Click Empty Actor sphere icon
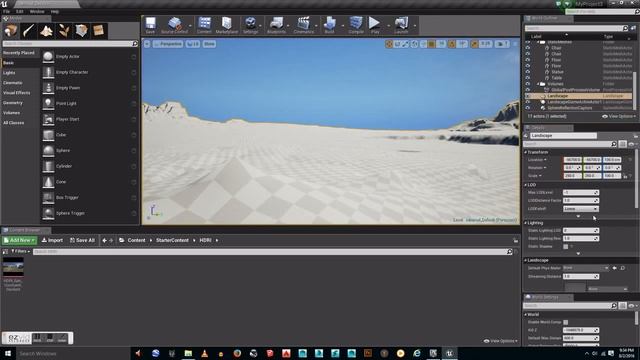Screen dimensions: 640x360 (48, 56)
